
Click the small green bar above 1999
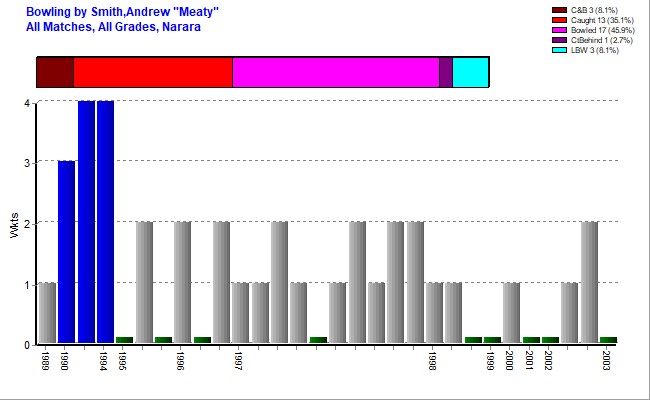point(492,340)
